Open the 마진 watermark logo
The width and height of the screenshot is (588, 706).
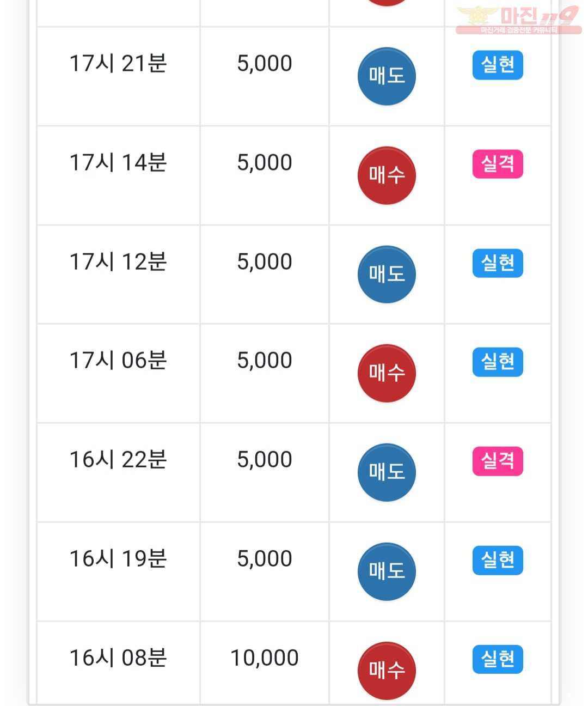coord(518,20)
